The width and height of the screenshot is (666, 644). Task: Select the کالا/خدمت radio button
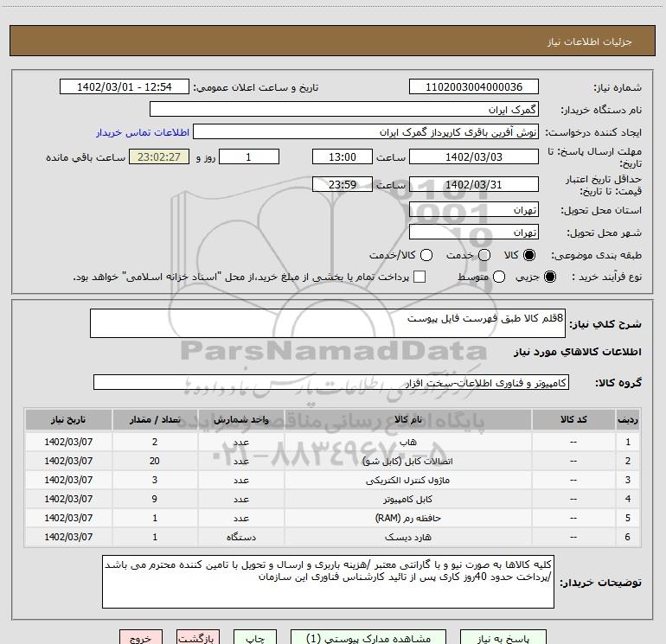(x=426, y=255)
